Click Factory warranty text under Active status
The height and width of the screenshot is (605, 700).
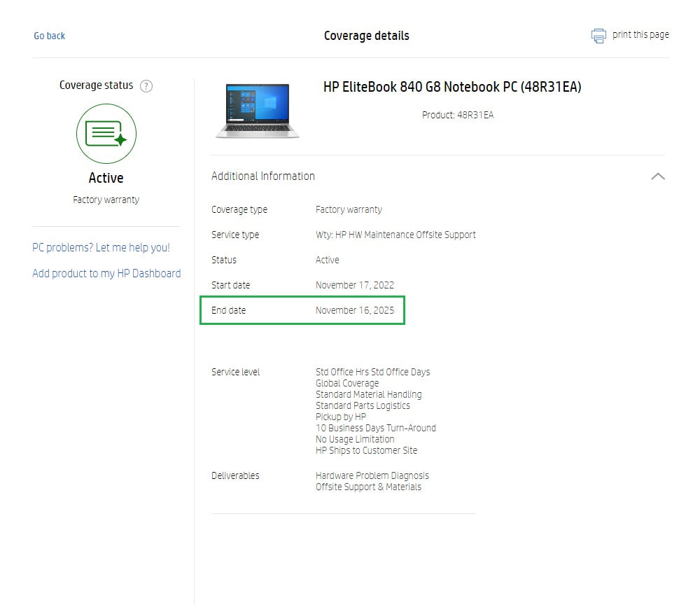(x=106, y=200)
